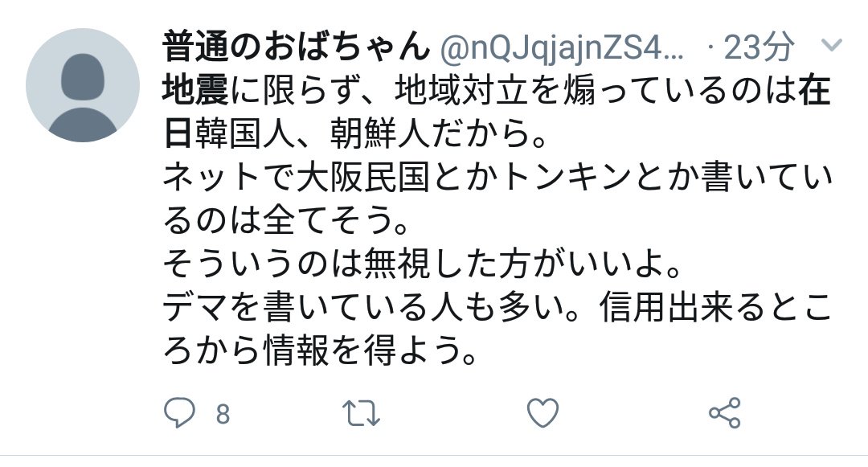Open the default gray avatar profile picture

coord(83,85)
